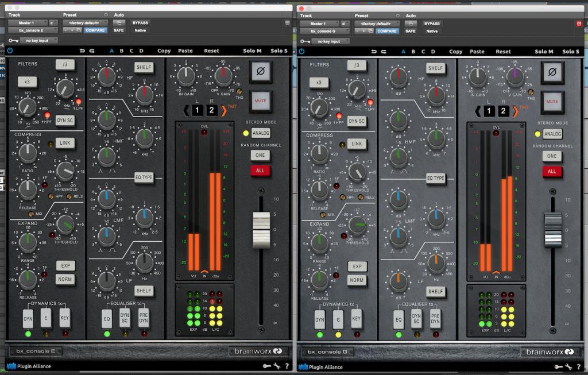
Task: Toggle the power icon in bx_console E
Action: [10, 51]
